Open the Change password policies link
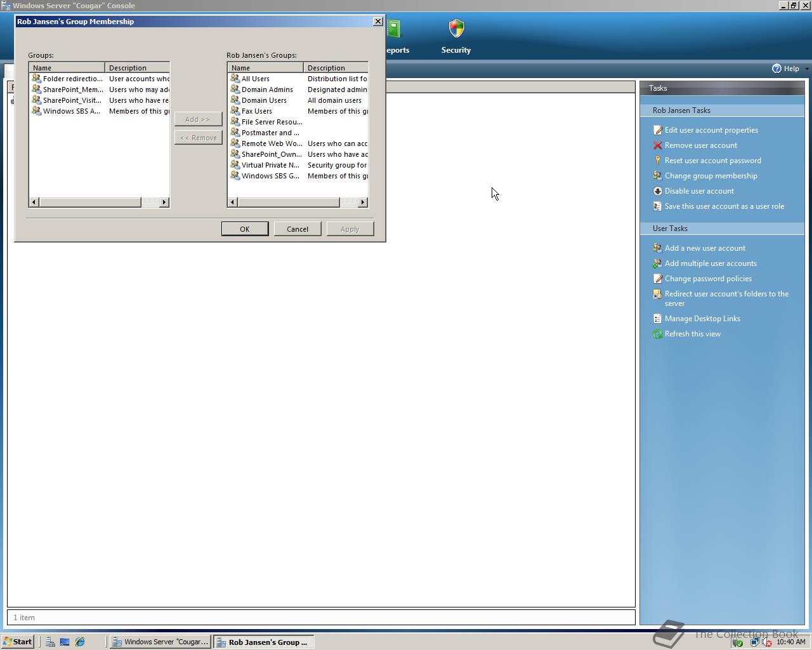 click(x=708, y=278)
